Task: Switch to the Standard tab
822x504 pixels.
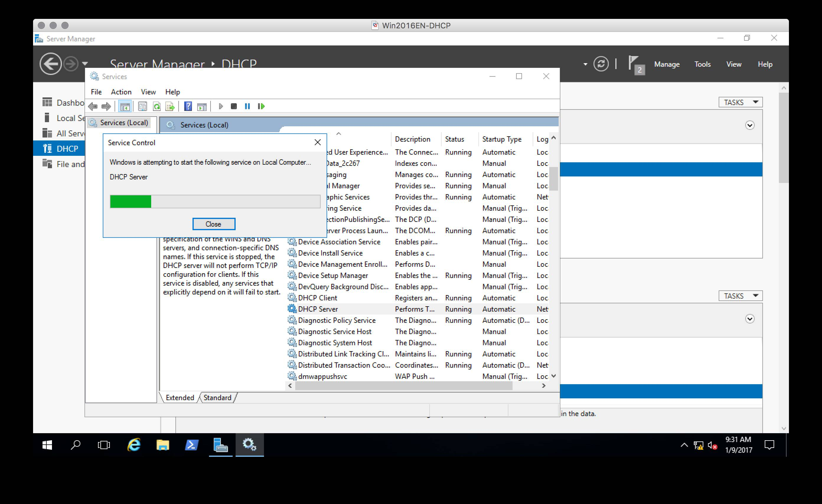Action: (217, 397)
